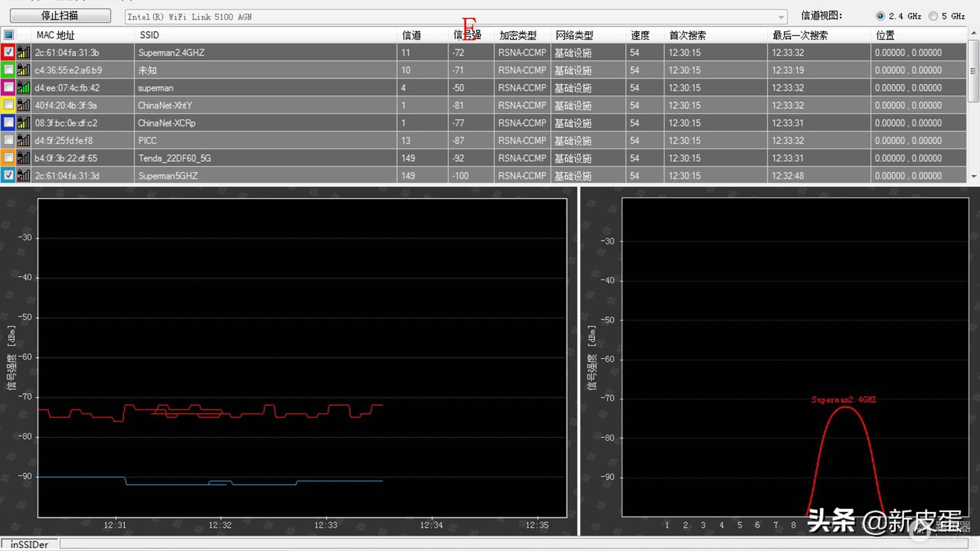Click MAC address d4:ee:07:4c:fb:42
The height and width of the screenshot is (551, 980).
point(67,88)
